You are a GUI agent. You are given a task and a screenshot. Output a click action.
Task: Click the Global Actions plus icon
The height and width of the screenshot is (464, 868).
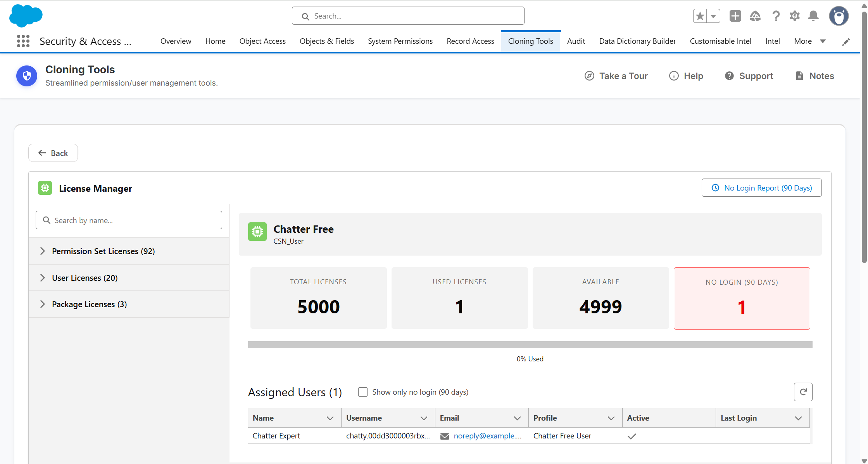[x=735, y=16]
